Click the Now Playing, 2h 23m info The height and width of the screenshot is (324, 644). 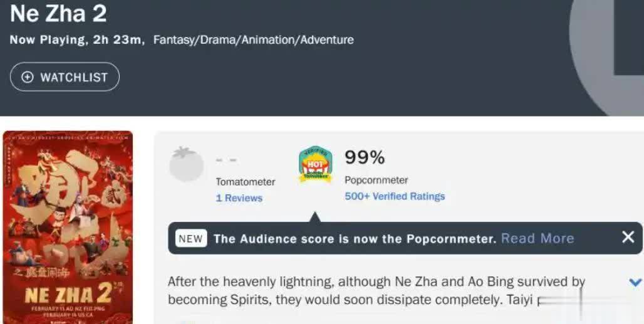pos(77,40)
